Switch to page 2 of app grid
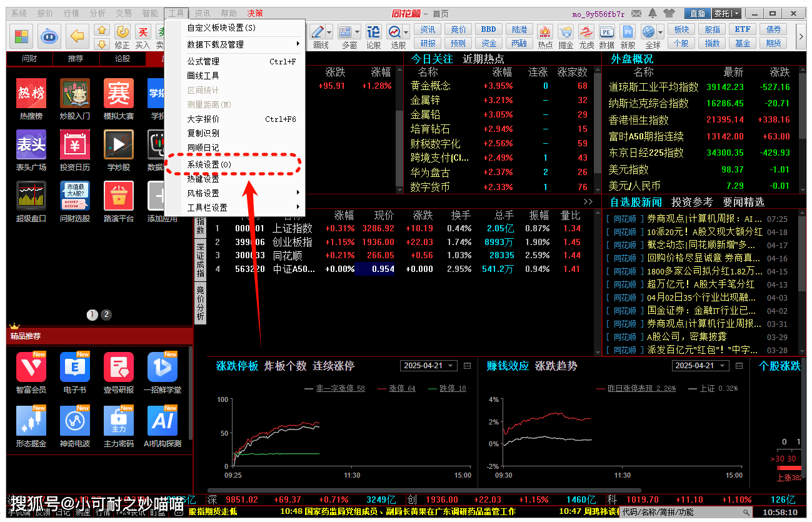This screenshot has height=522, width=812. tap(106, 314)
